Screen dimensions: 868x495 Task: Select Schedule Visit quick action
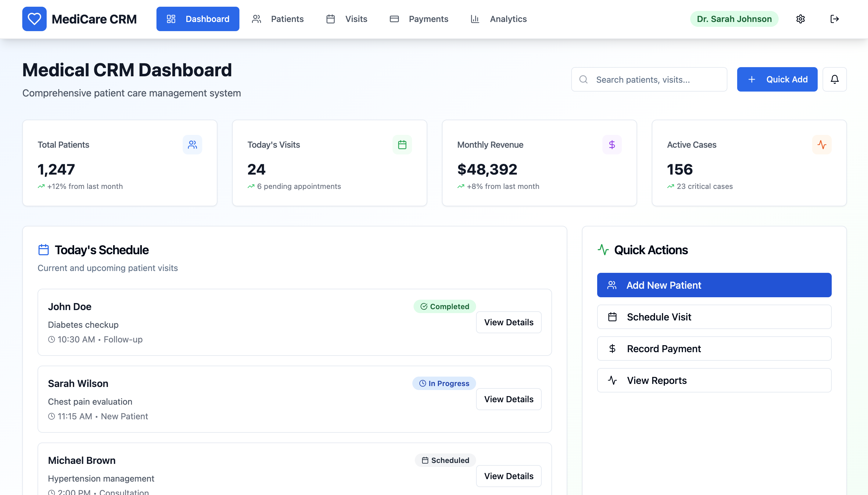[714, 317]
